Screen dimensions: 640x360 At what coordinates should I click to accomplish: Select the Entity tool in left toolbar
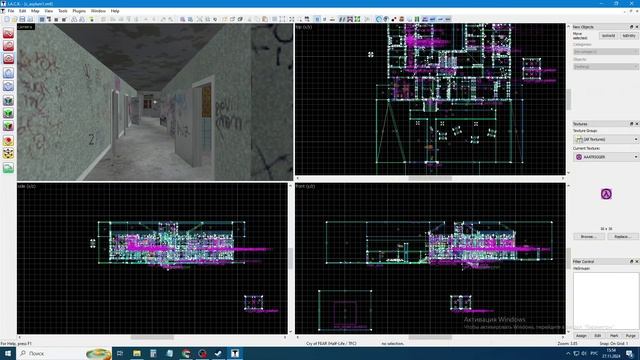tap(8, 73)
